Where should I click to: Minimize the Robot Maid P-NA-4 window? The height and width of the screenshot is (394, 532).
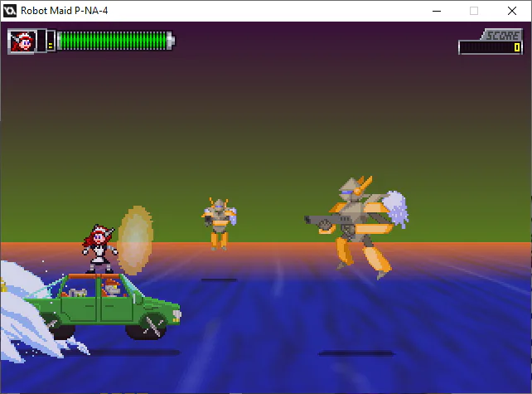[x=437, y=11]
